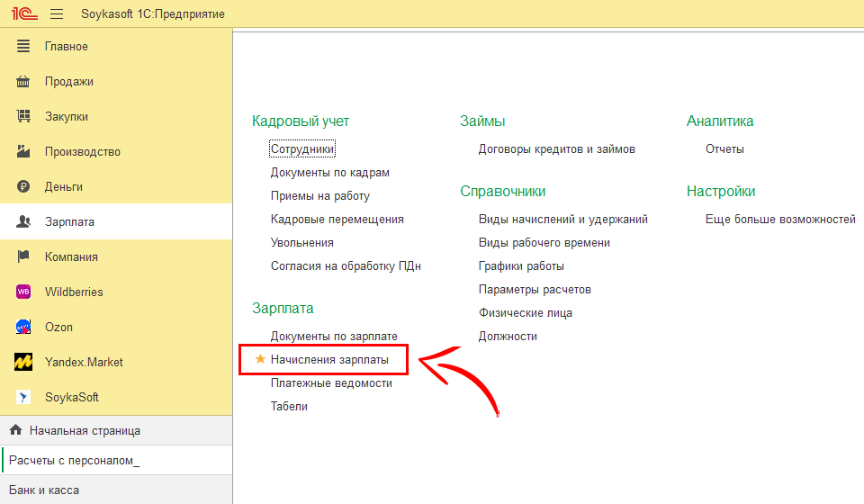
Task: Click the Компания flag icon
Action: [x=23, y=256]
